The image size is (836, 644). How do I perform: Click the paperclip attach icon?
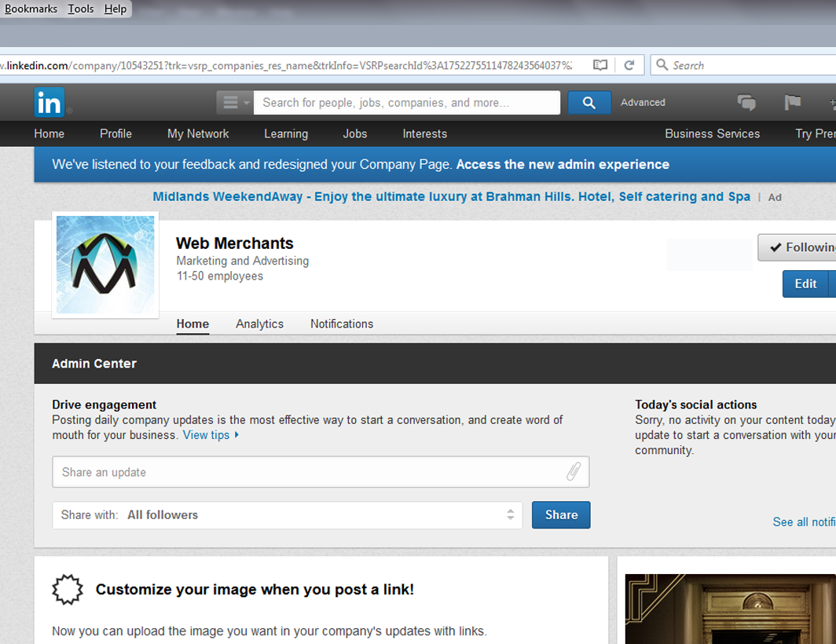[x=574, y=472]
